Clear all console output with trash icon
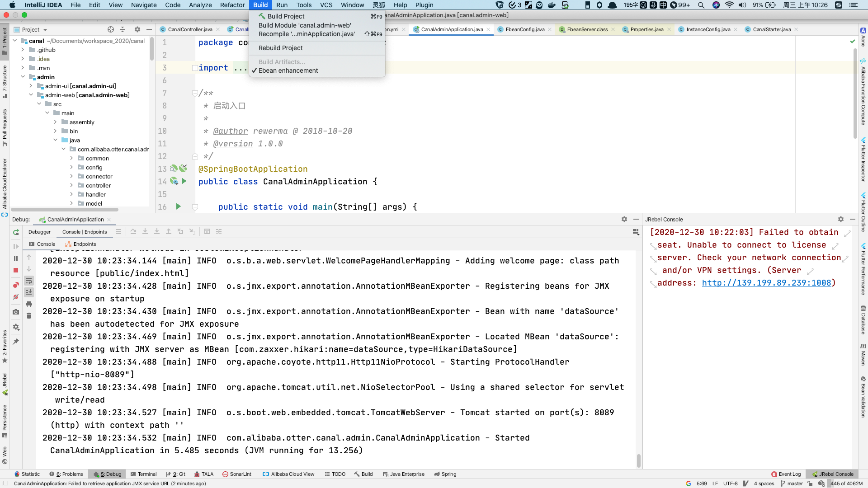 coord(29,316)
